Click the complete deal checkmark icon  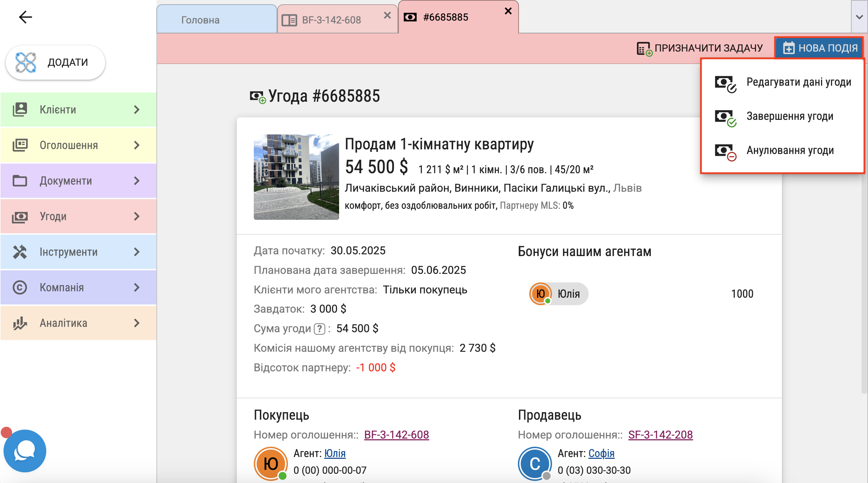coord(725,118)
